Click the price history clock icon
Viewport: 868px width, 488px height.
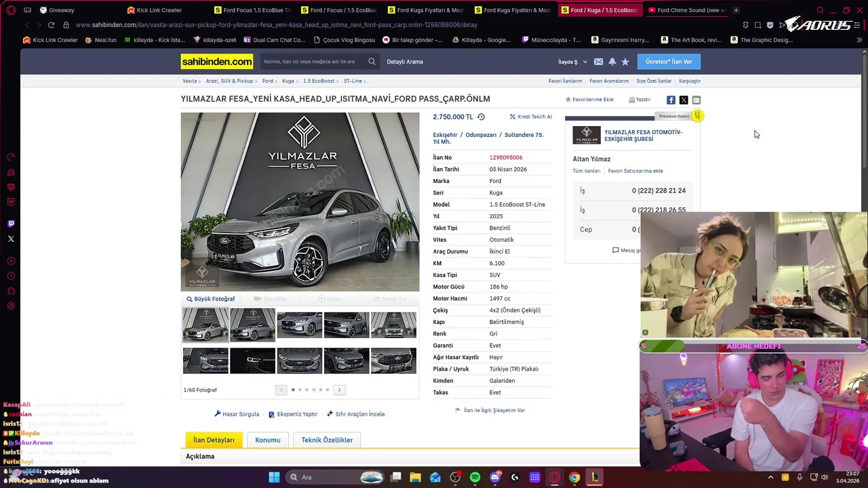pos(481,117)
